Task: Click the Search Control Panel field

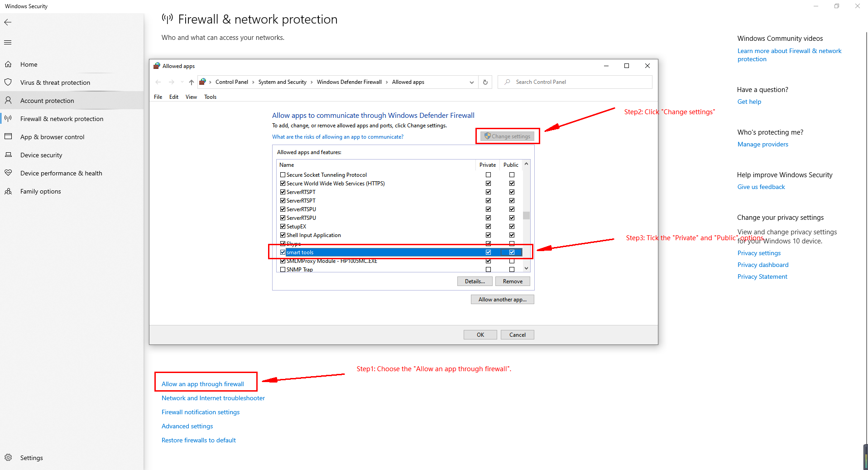Action: pos(575,82)
